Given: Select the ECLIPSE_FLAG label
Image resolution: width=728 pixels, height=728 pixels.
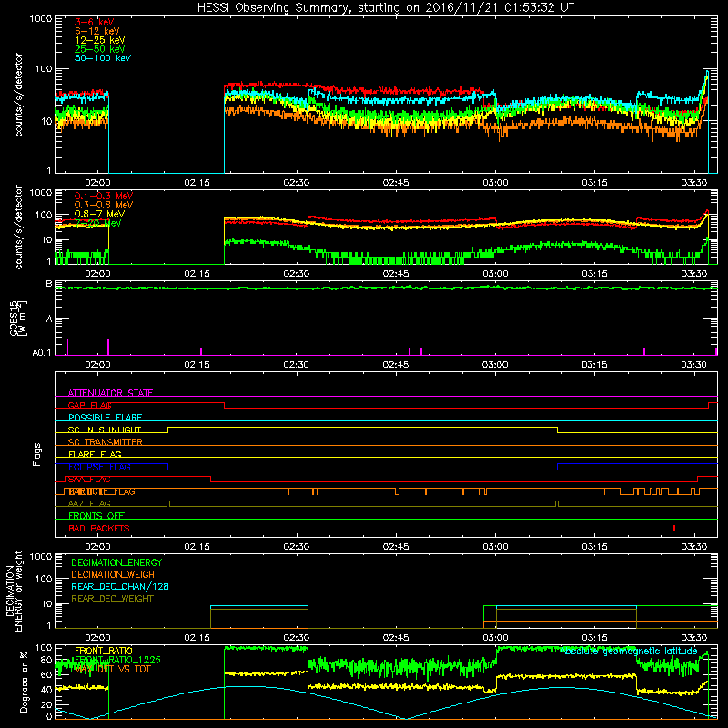Looking at the screenshot, I should [x=99, y=467].
